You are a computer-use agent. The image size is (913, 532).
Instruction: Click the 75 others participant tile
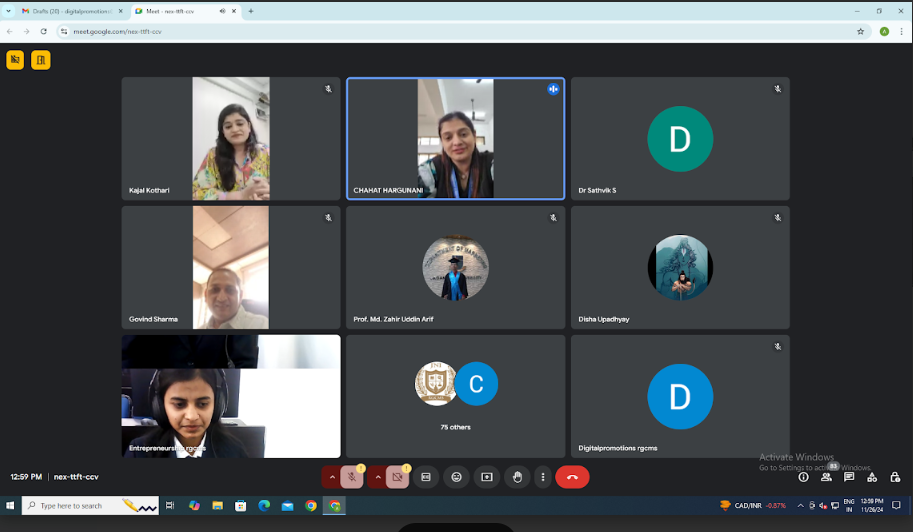(455, 396)
